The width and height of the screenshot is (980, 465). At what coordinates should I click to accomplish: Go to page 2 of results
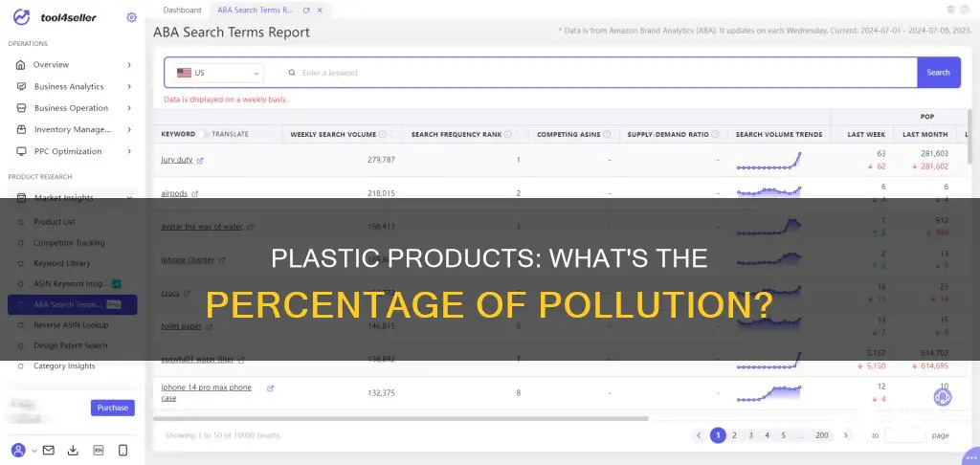(734, 435)
